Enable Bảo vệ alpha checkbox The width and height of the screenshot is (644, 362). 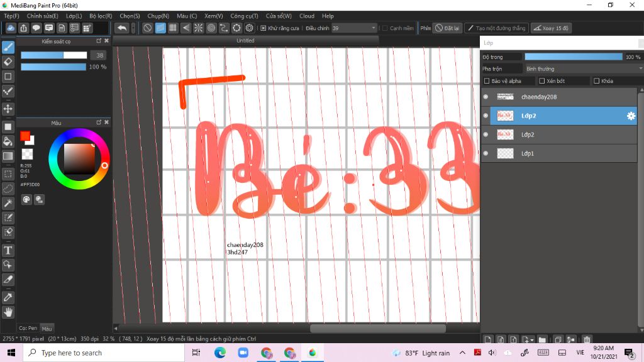pyautogui.click(x=487, y=81)
